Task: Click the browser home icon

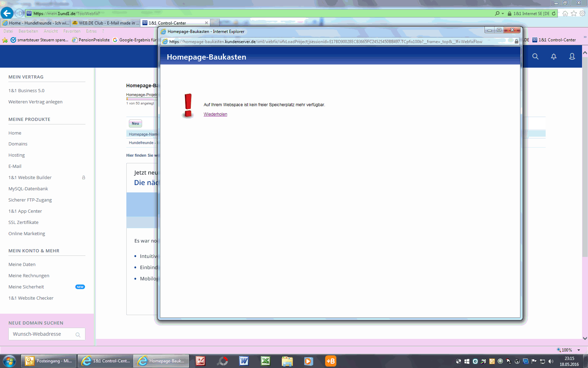Action: click(565, 13)
